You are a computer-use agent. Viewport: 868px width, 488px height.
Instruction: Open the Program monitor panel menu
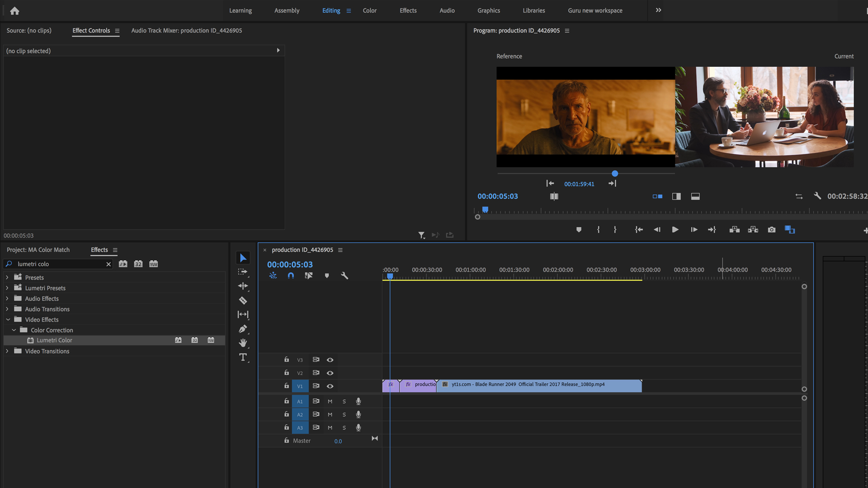click(x=567, y=31)
